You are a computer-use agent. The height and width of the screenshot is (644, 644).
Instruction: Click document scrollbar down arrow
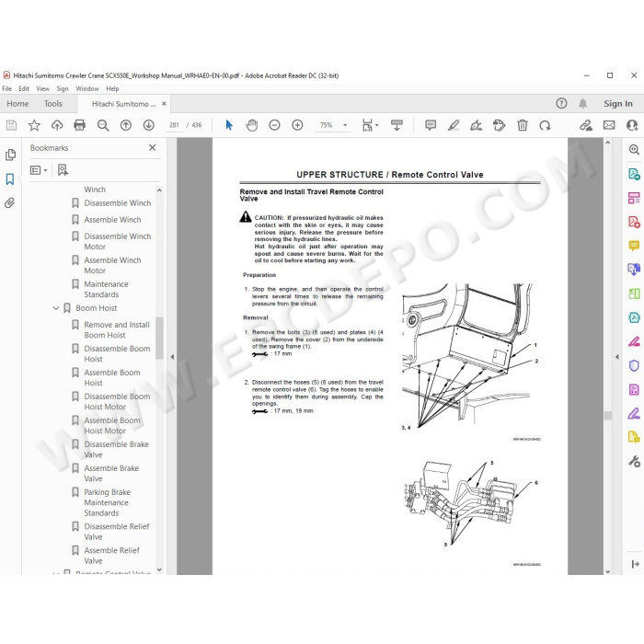click(x=608, y=571)
